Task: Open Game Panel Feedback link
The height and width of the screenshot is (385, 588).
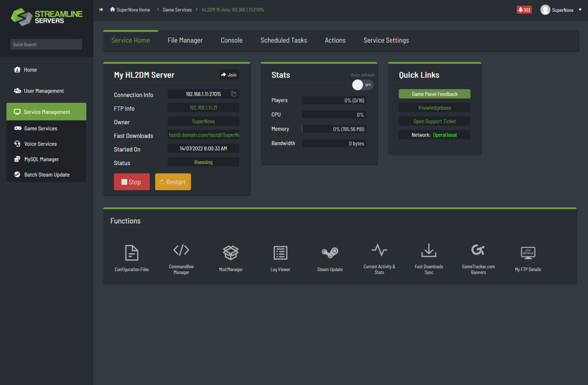Action: [x=435, y=94]
